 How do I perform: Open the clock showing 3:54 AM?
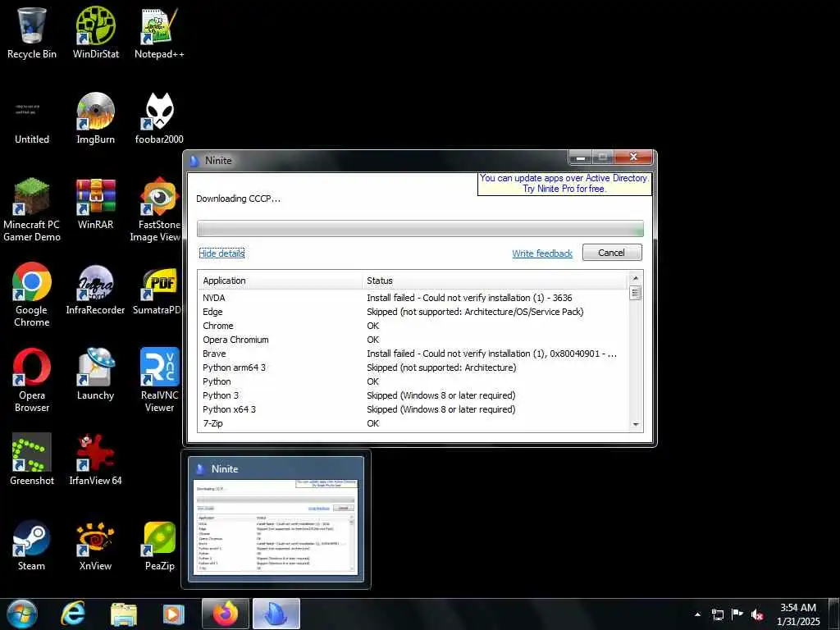[799, 614]
